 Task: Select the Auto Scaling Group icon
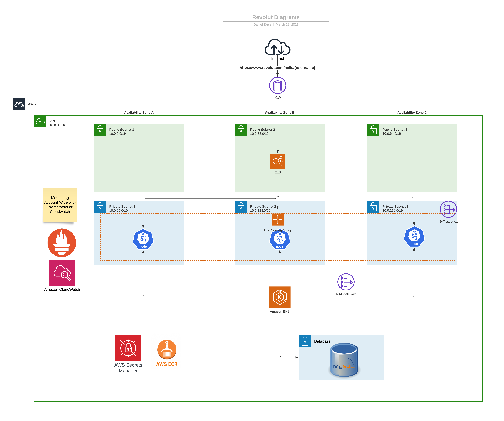point(277,219)
